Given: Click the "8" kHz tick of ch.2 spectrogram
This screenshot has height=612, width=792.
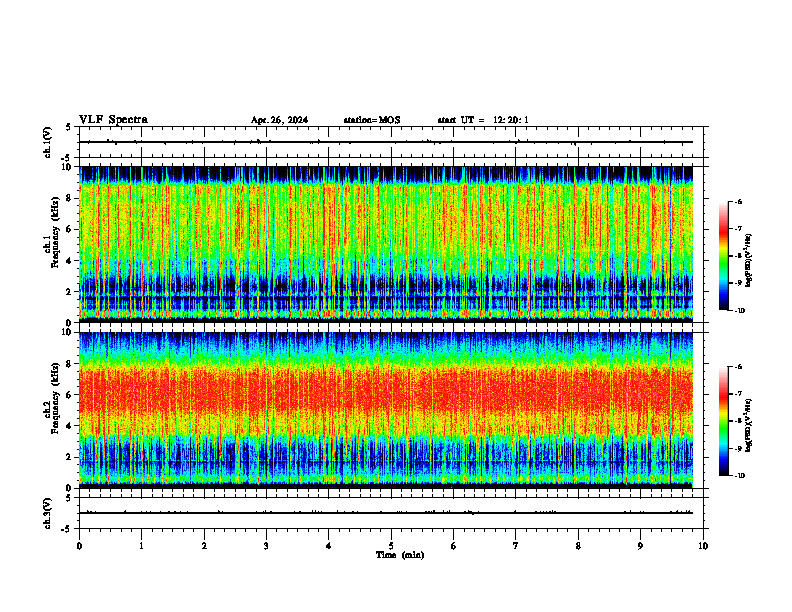Looking at the screenshot, I should click(69, 364).
